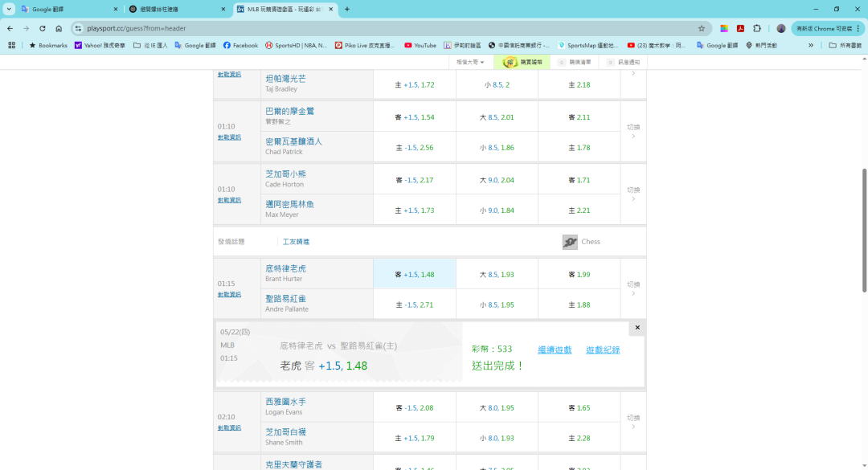The image size is (868, 470).
Task: Open the Bookmarks star folder
Action: tap(48, 46)
